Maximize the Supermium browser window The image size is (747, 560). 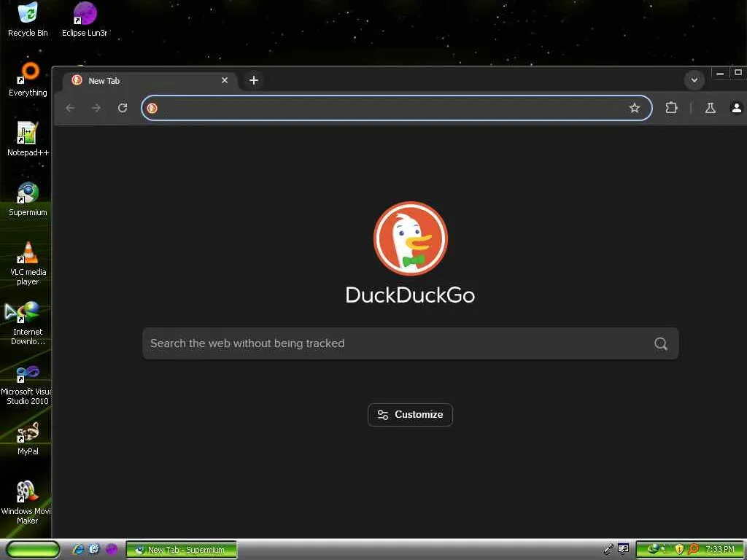coord(738,73)
